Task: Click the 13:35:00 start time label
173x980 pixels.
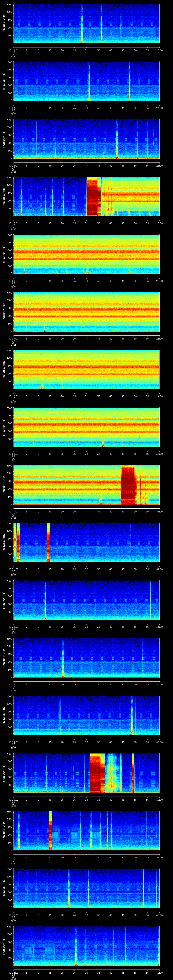Action: [x=14, y=800]
